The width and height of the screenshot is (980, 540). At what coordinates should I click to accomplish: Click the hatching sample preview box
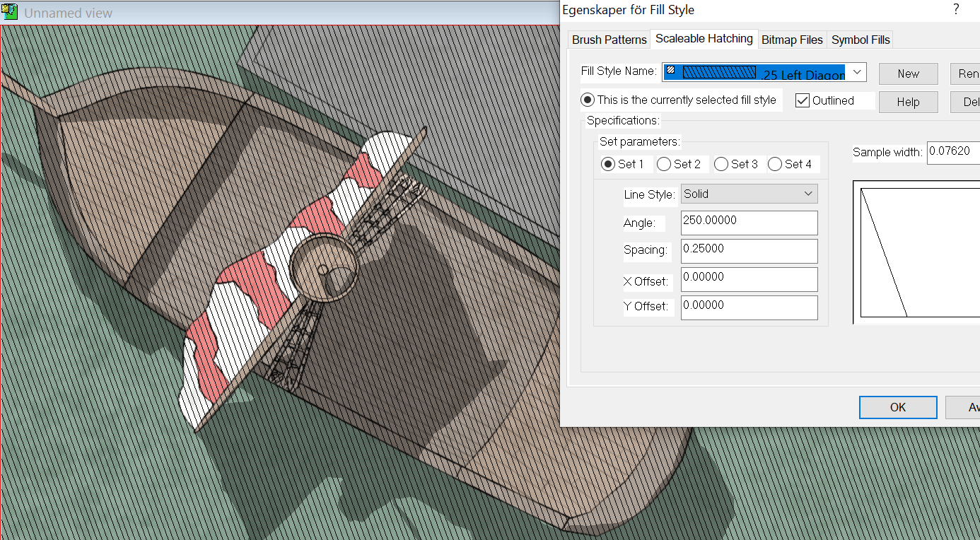[916, 252]
